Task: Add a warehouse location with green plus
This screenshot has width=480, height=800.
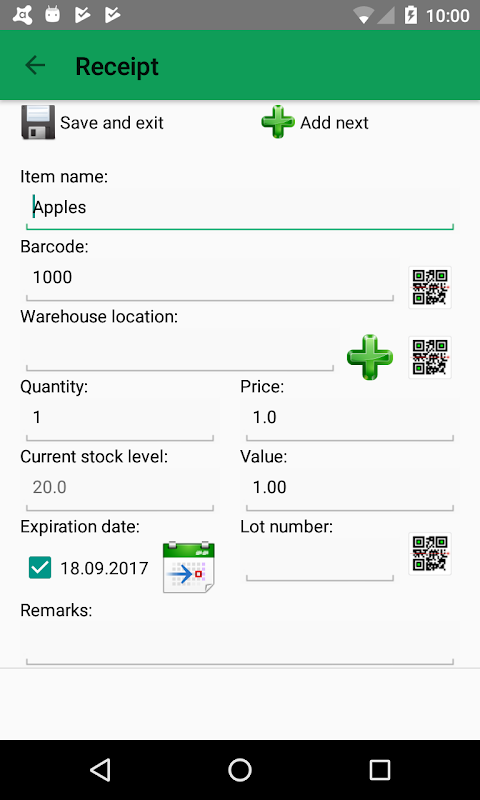Action: [370, 357]
